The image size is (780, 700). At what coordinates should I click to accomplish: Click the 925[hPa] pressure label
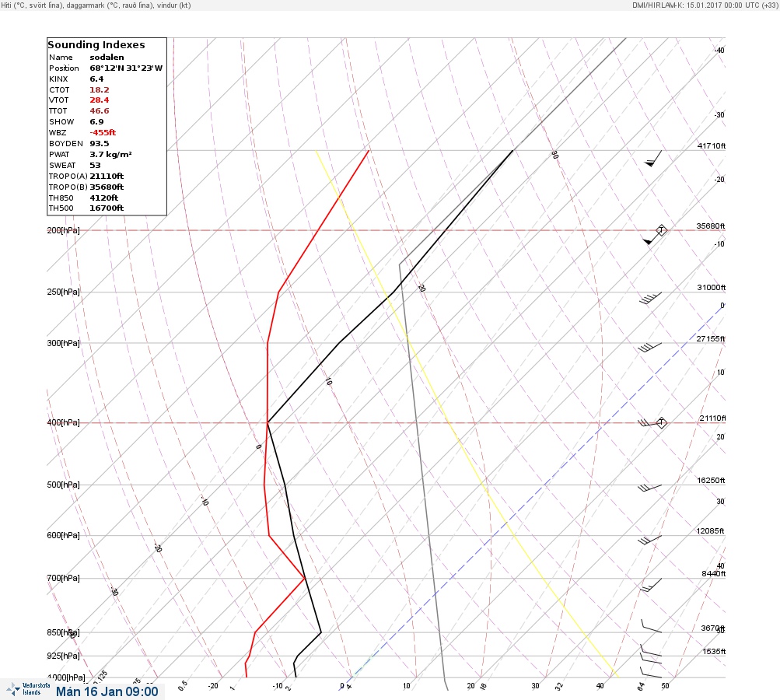(x=63, y=656)
